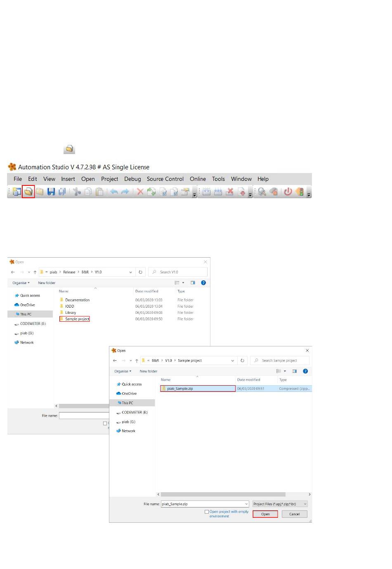Click Help icon in first Open dialog
392x569 pixels.
(203, 283)
